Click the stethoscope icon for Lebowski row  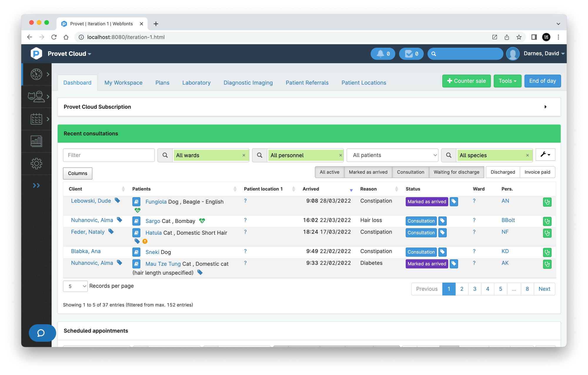(547, 202)
